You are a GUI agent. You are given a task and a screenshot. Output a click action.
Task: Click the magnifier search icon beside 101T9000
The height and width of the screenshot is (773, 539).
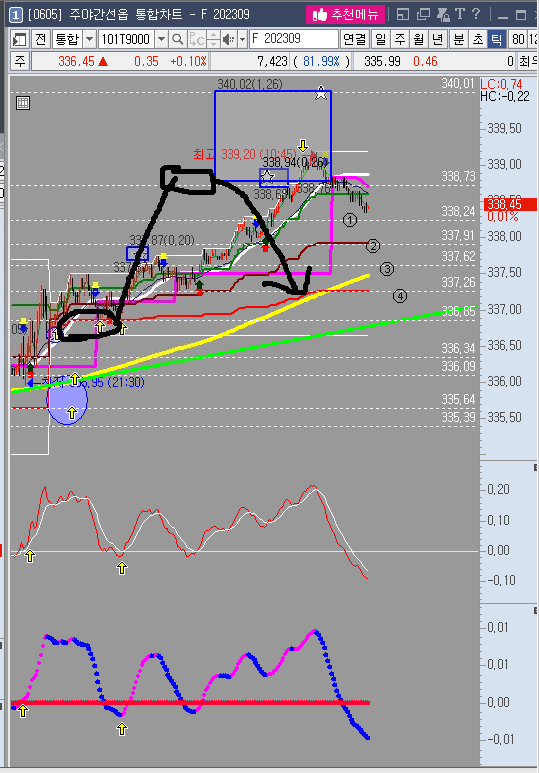(x=177, y=39)
